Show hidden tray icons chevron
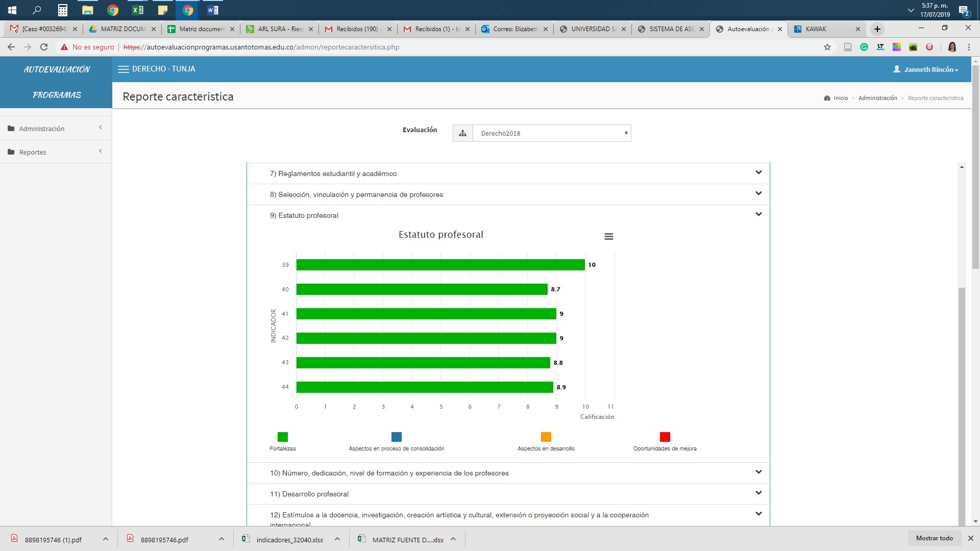Image resolution: width=980 pixels, height=551 pixels. pyautogui.click(x=911, y=10)
